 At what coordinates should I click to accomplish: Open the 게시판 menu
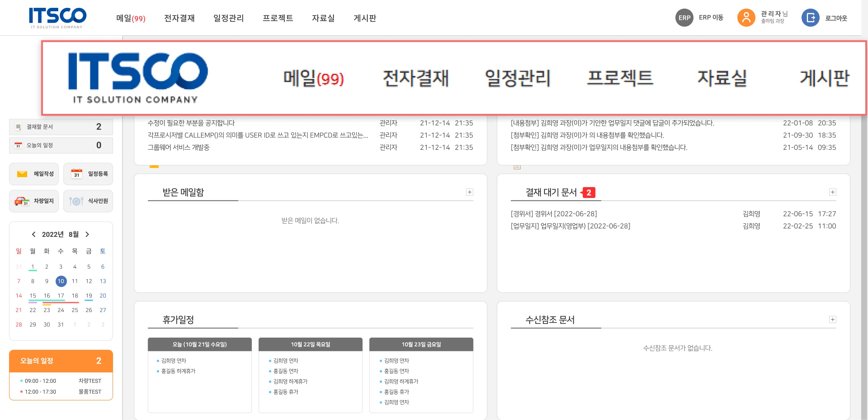(365, 18)
